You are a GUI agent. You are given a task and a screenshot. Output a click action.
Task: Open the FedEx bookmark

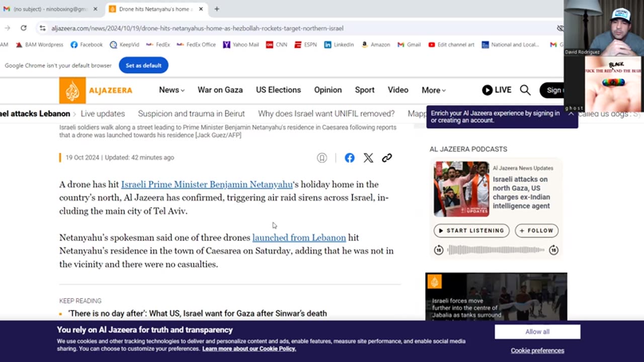(158, 45)
